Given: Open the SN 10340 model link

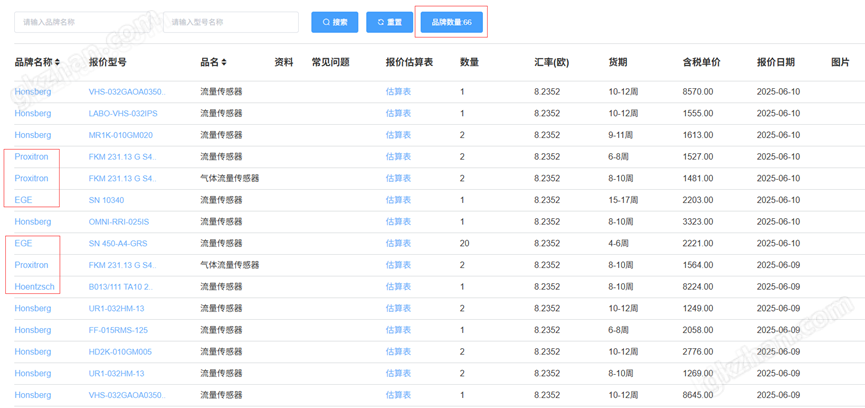Looking at the screenshot, I should coord(106,200).
